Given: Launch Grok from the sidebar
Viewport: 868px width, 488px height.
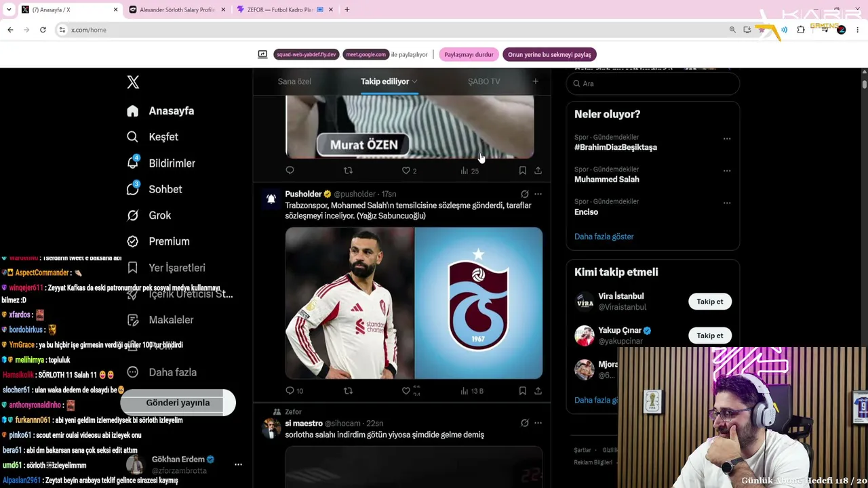Looking at the screenshot, I should [x=149, y=216].
